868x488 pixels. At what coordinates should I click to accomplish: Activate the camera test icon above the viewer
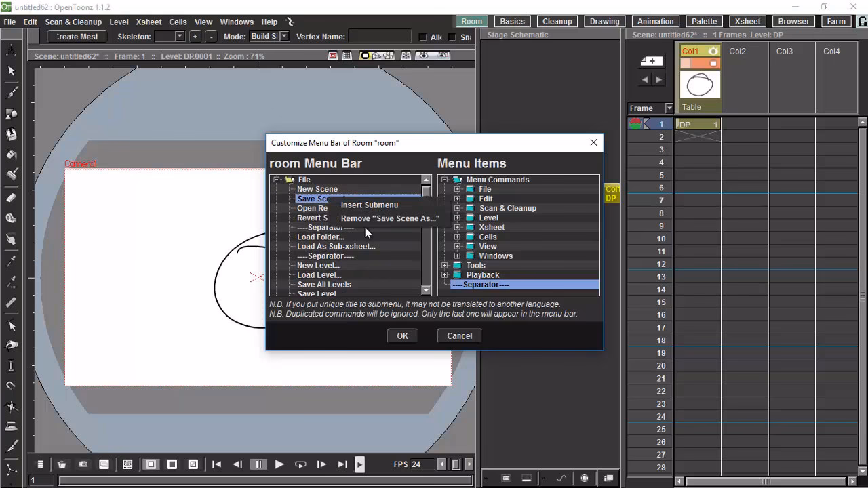pyautogui.click(x=332, y=55)
